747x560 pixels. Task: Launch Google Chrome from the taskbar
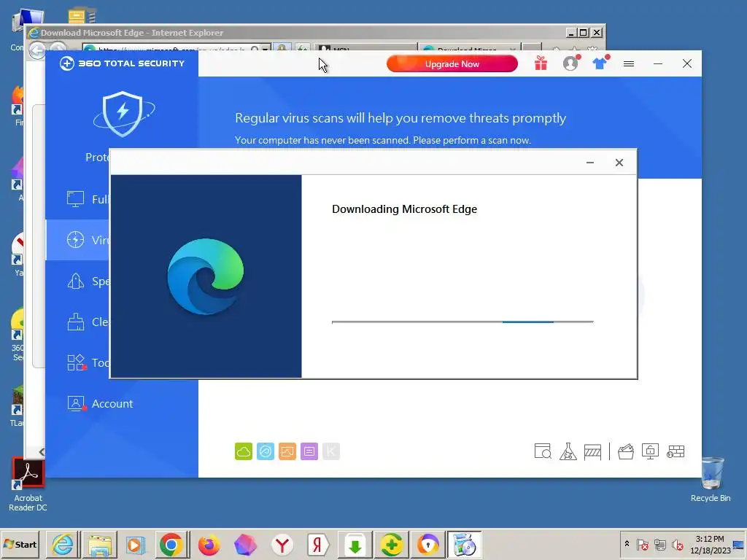pyautogui.click(x=171, y=544)
